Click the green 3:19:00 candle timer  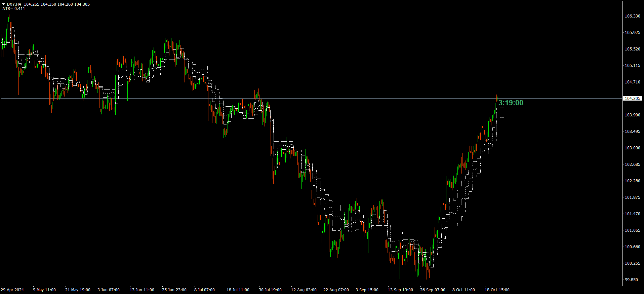click(x=511, y=103)
